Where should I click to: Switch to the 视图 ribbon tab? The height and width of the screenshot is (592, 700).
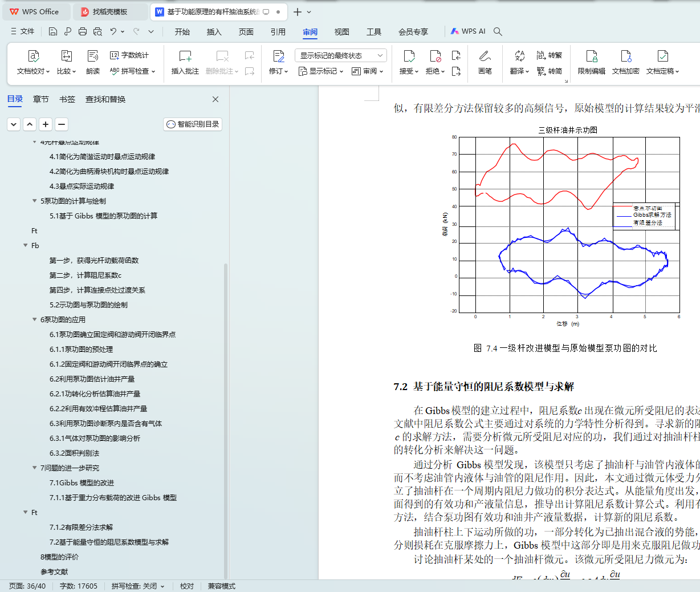pos(342,32)
